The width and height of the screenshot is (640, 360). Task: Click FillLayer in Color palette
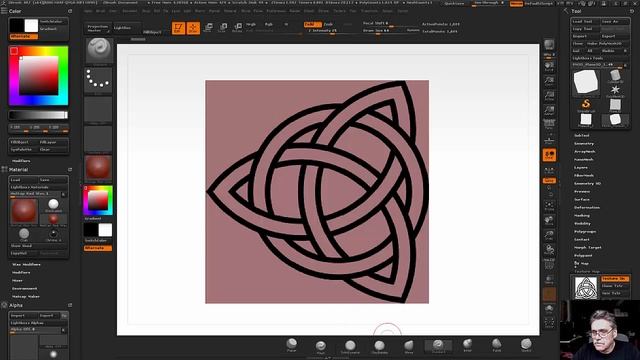[53, 142]
